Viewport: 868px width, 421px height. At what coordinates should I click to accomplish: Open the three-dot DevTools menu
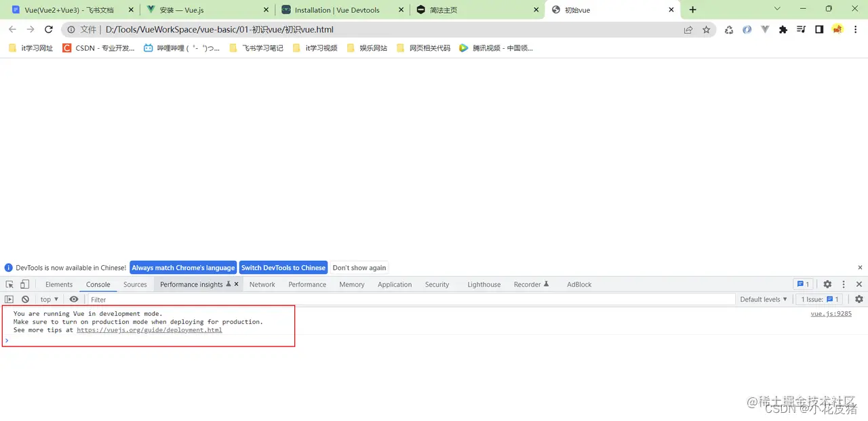click(x=843, y=284)
